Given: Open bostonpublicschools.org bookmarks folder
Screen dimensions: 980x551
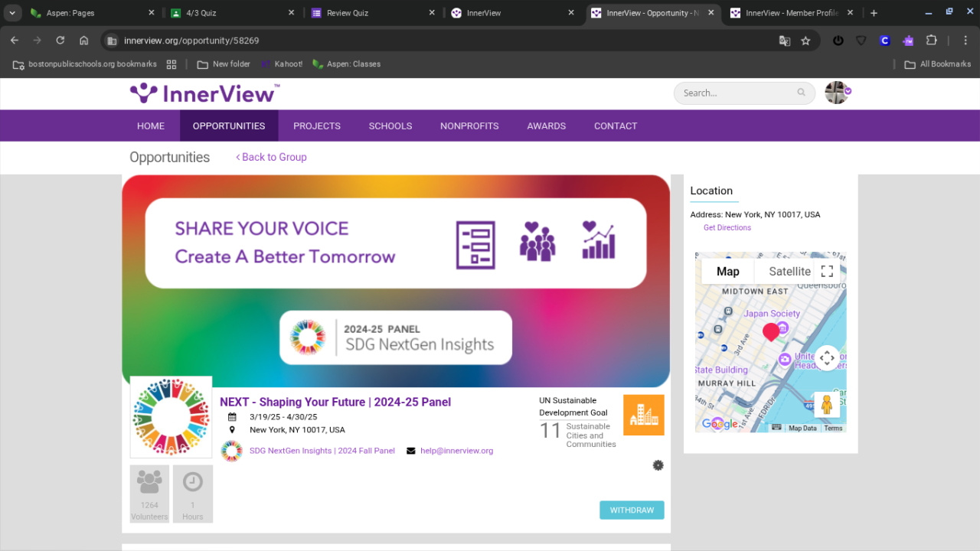Looking at the screenshot, I should (x=85, y=64).
